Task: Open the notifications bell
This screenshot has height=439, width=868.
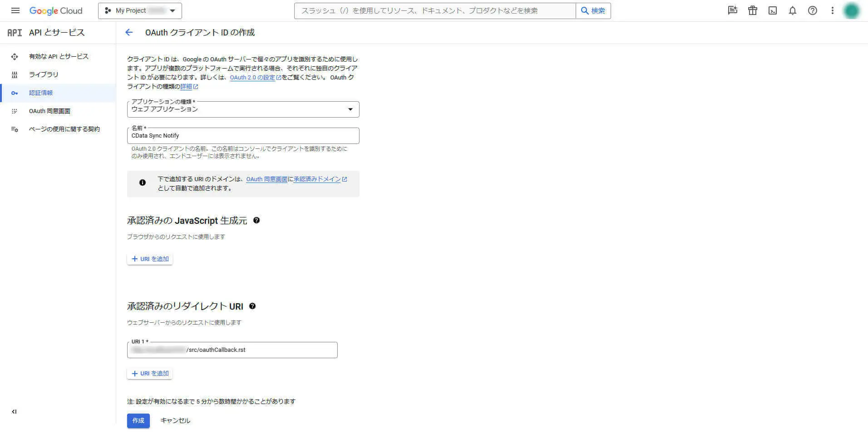Action: tap(793, 10)
